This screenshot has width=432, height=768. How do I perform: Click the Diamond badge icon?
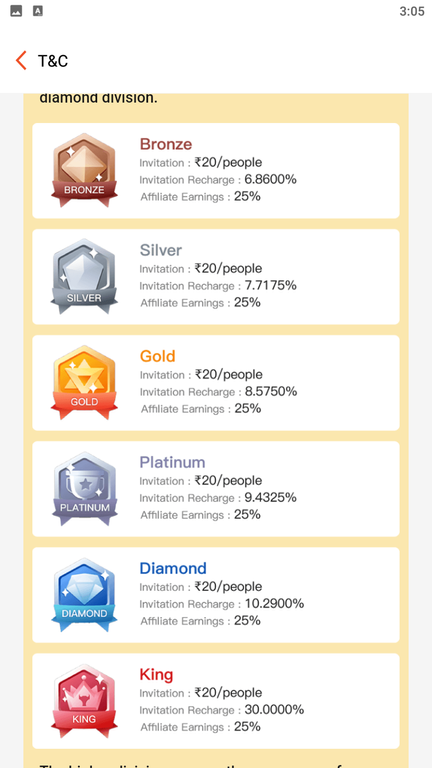coord(84,594)
